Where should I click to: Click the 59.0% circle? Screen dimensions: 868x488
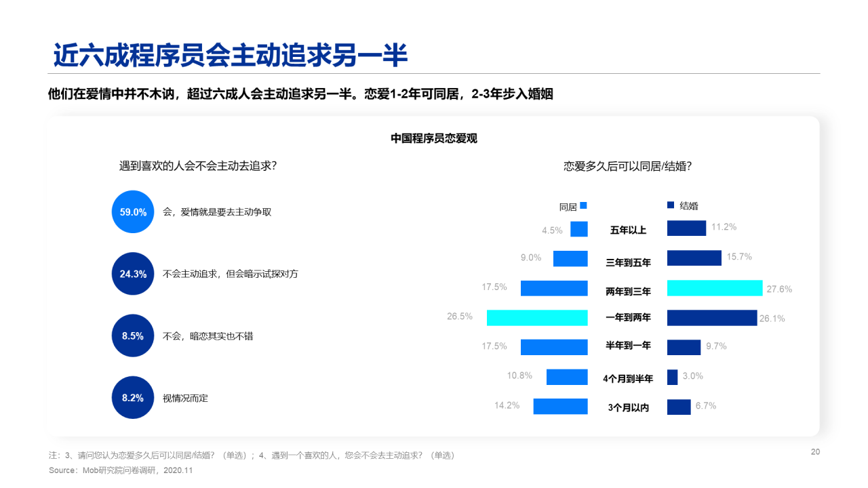pos(134,212)
